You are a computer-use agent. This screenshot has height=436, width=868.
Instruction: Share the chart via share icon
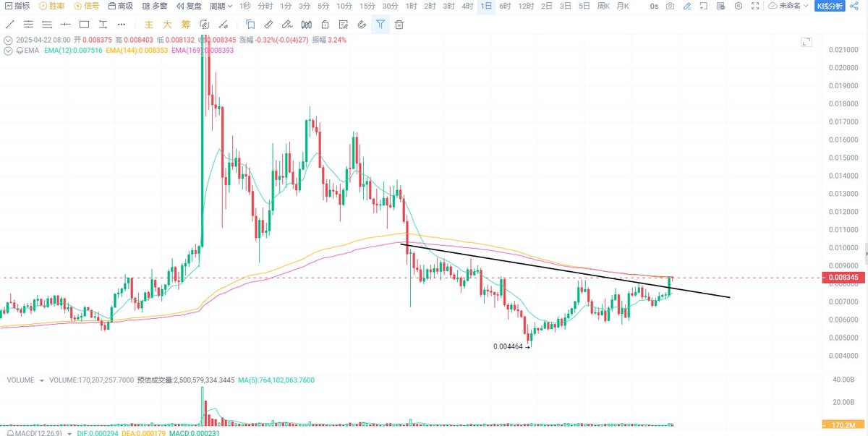855,6
